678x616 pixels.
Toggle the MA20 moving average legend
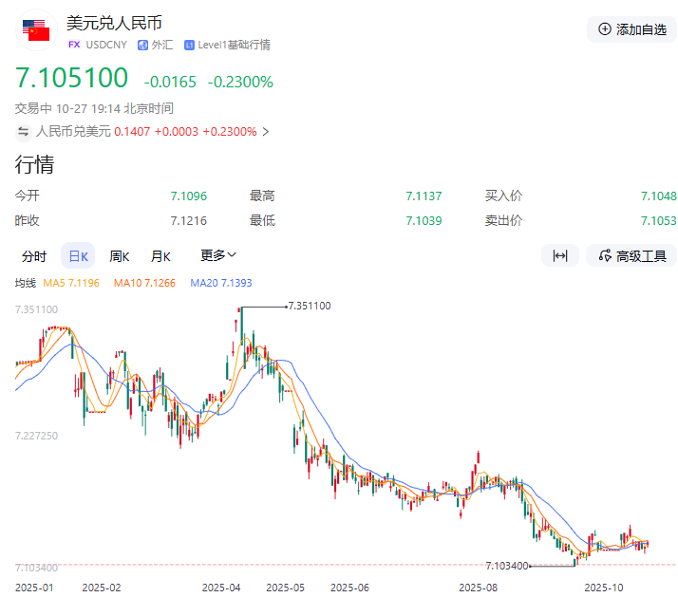(221, 283)
